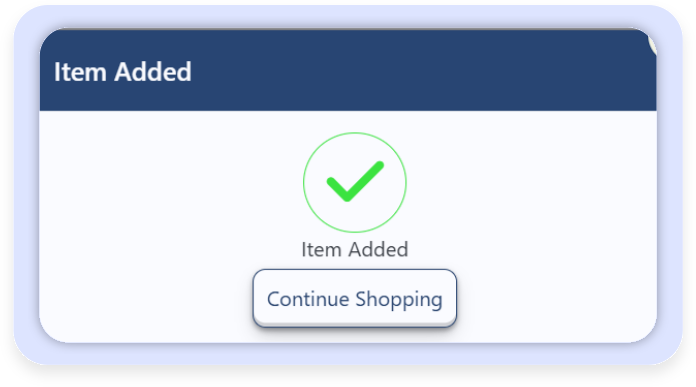Click the word Item in the header

coord(80,71)
